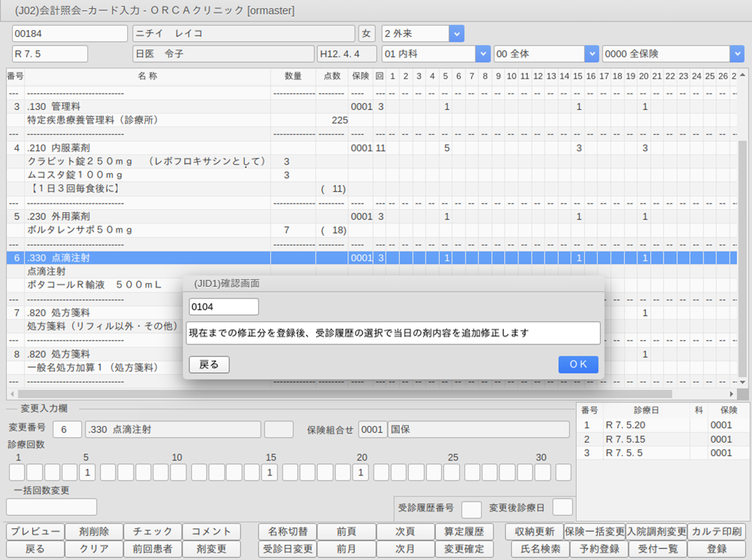Click the 算定履歴 button
Viewport: 752px width, 560px height.
tap(463, 532)
